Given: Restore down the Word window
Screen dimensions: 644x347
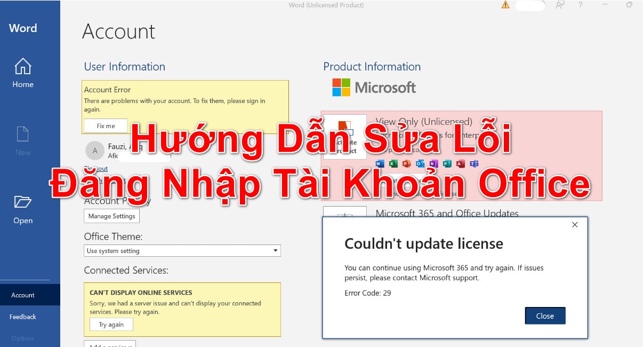Looking at the screenshot, I should pyautogui.click(x=630, y=5).
